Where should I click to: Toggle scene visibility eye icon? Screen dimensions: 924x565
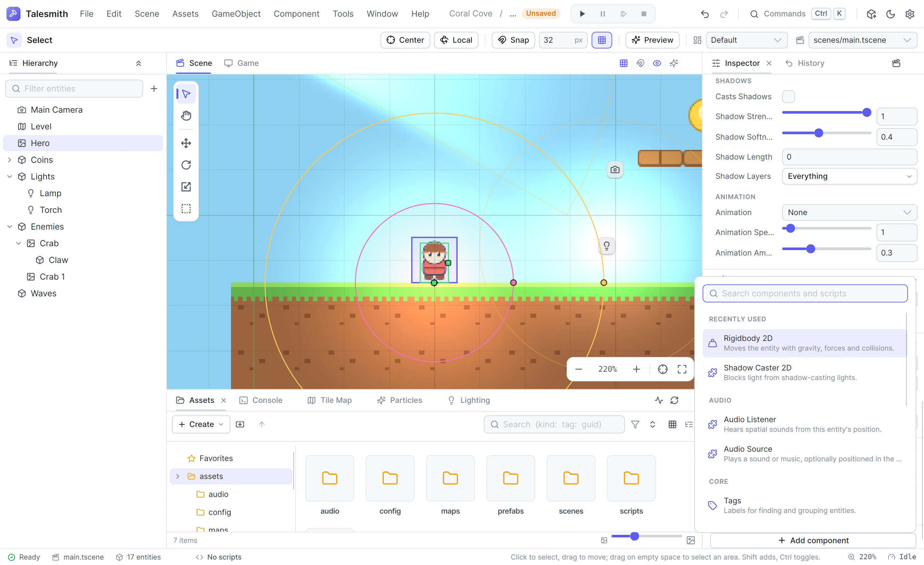pyautogui.click(x=657, y=63)
